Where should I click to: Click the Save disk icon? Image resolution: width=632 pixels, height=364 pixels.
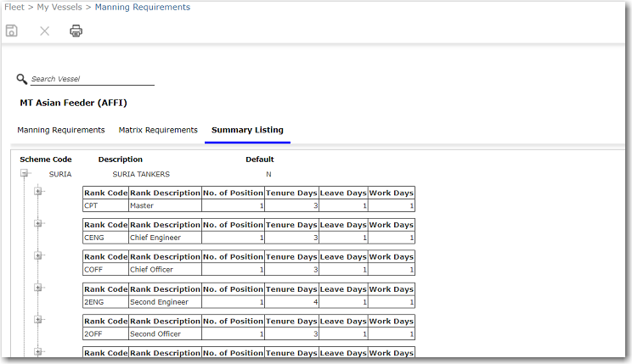(x=12, y=31)
